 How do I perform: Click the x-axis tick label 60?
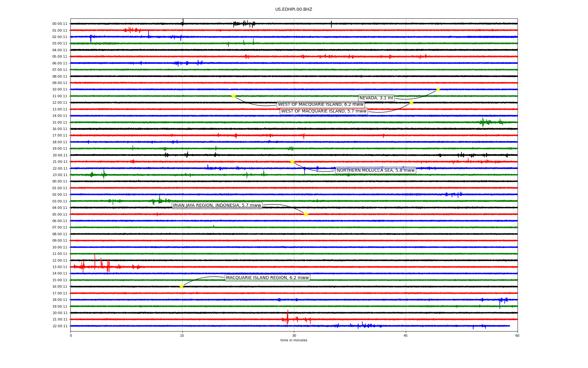click(x=518, y=335)
